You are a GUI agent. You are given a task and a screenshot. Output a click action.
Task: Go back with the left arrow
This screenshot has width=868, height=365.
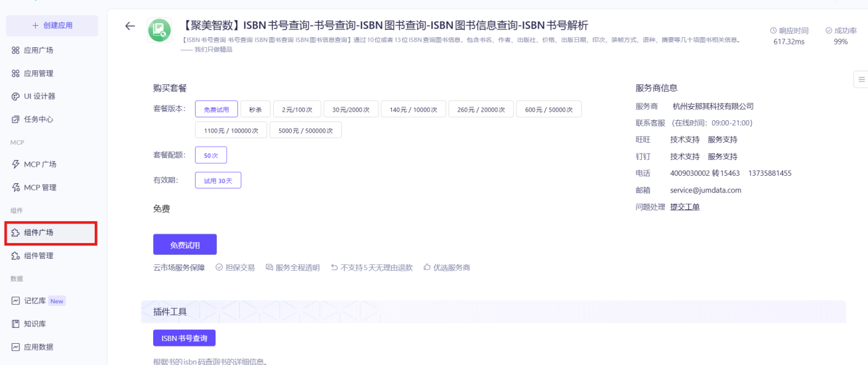pos(130,27)
